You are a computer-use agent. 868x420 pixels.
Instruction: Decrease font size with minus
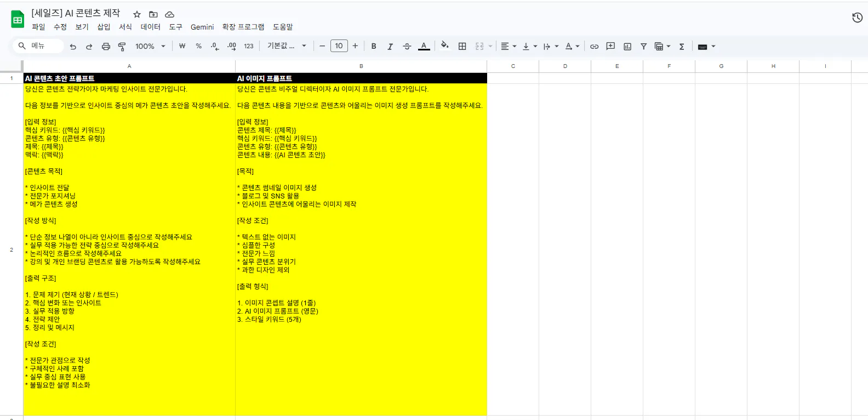tap(322, 46)
